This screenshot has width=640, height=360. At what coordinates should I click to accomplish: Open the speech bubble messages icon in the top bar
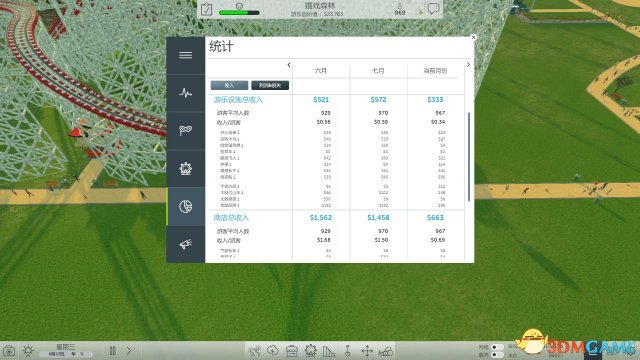[x=433, y=9]
